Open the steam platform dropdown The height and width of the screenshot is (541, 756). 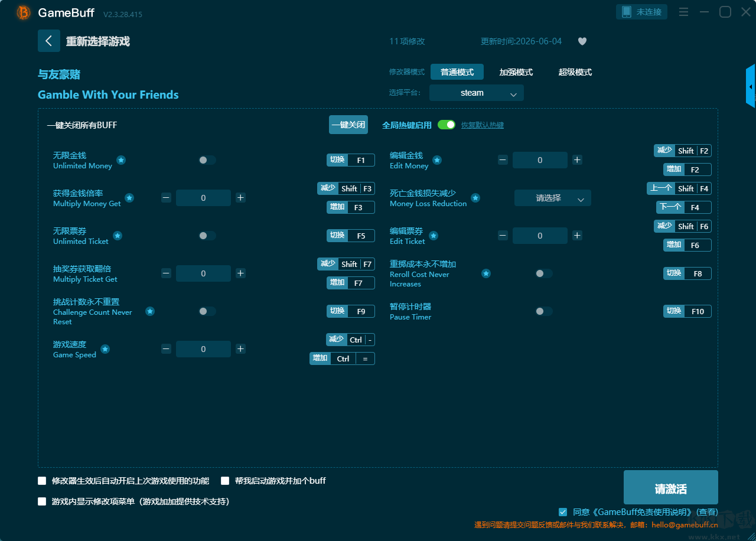tap(477, 93)
